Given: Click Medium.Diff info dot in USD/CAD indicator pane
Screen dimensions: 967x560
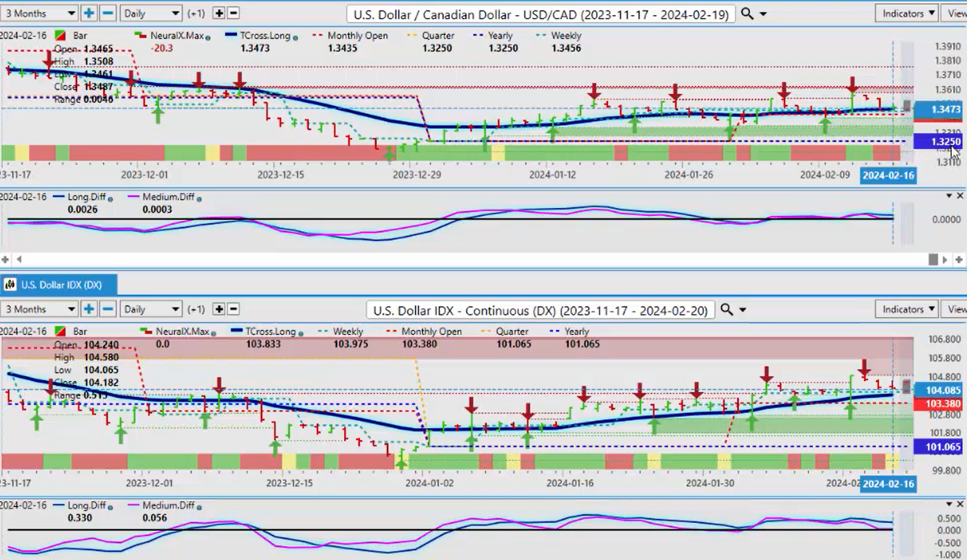Looking at the screenshot, I should [x=199, y=198].
